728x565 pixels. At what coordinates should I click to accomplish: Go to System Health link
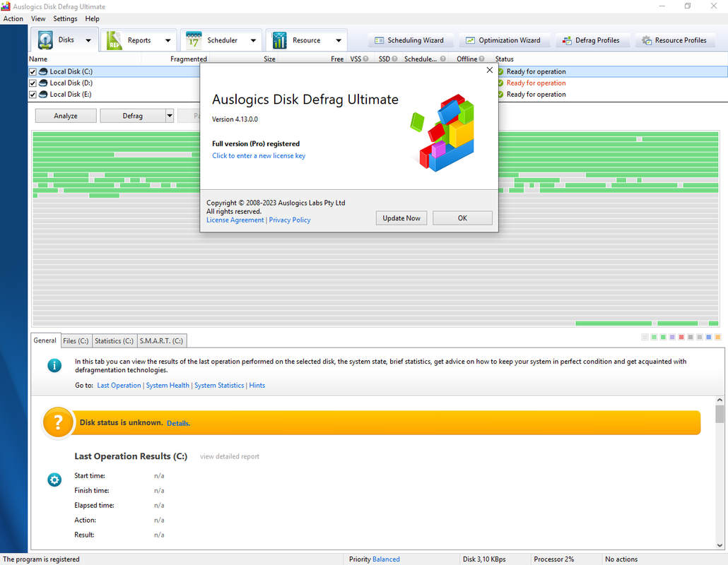tap(168, 386)
